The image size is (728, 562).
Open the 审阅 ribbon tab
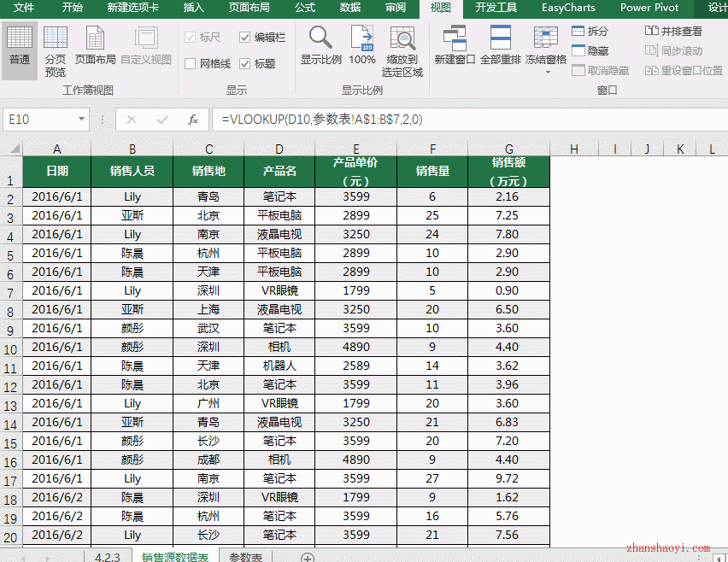[x=396, y=8]
